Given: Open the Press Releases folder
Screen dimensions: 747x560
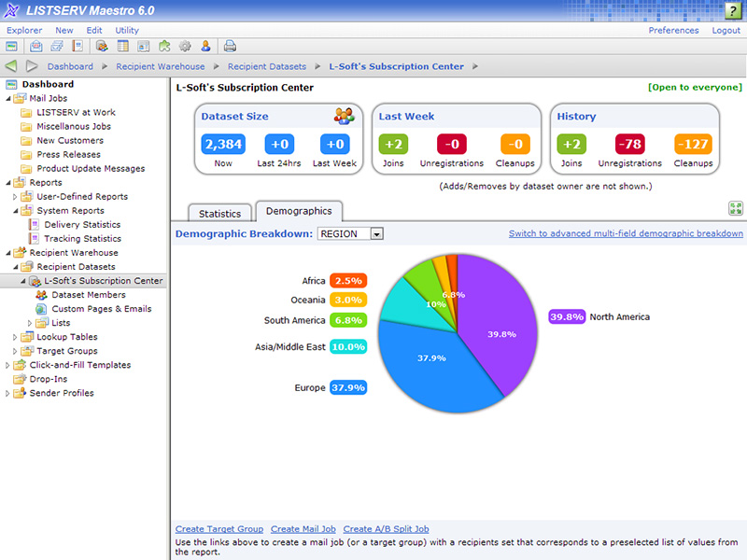Looking at the screenshot, I should point(68,155).
